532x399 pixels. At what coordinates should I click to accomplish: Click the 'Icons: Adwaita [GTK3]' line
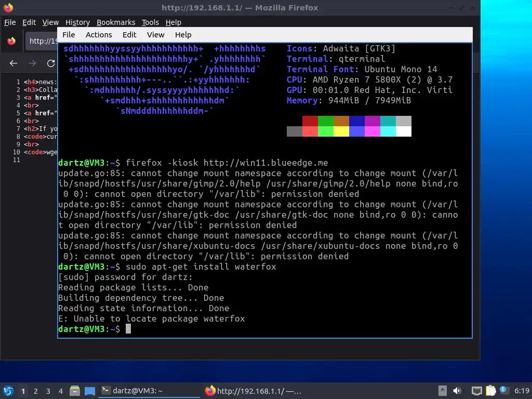(341, 48)
